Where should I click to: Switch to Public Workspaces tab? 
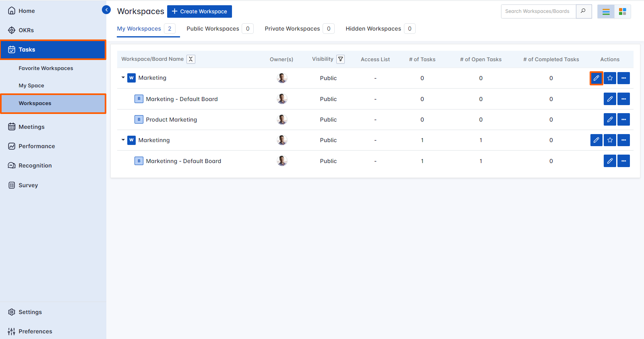(213, 29)
